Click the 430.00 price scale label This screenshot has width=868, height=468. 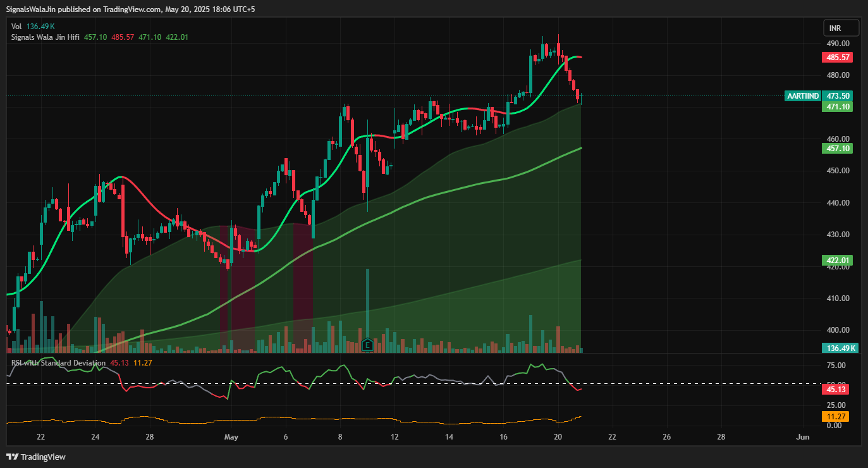(x=838, y=235)
